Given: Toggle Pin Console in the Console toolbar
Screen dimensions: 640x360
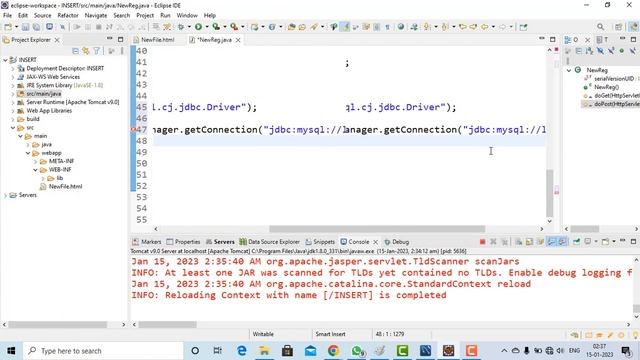Looking at the screenshot, I should coord(576,242).
